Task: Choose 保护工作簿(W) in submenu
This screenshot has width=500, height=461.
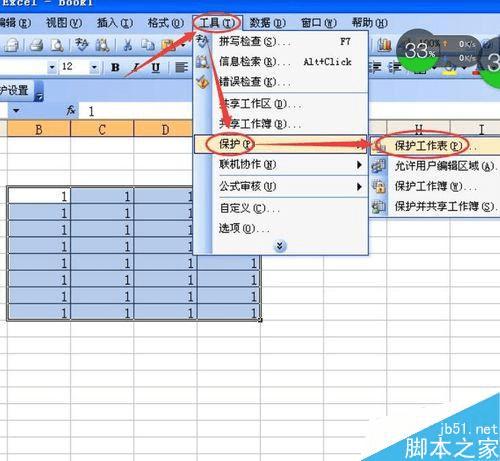Action: 435,186
